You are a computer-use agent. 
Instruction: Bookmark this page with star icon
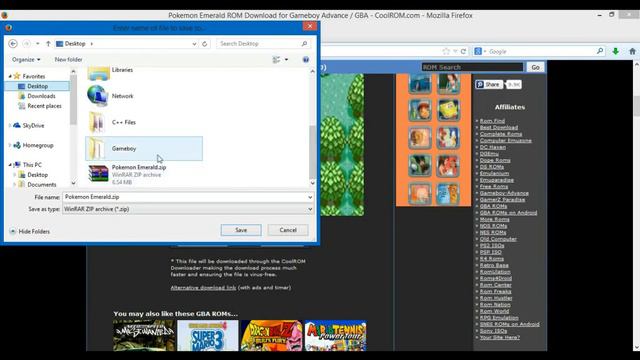446,51
